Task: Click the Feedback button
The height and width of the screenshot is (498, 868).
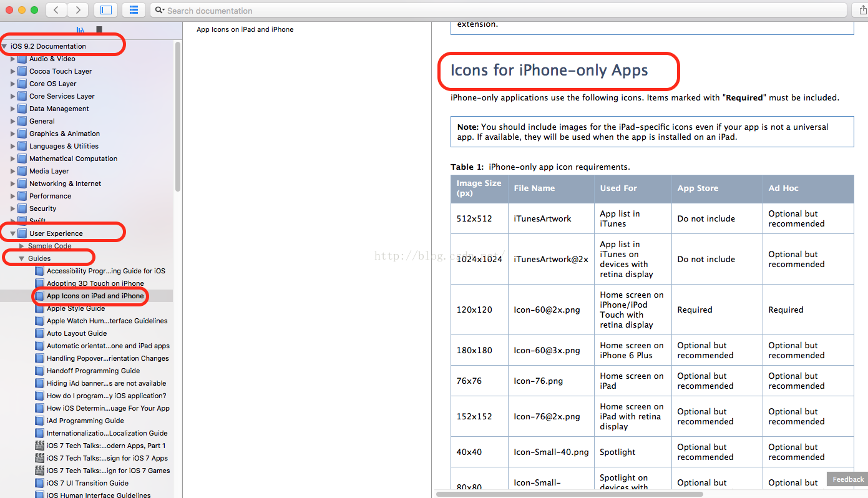Action: click(848, 479)
